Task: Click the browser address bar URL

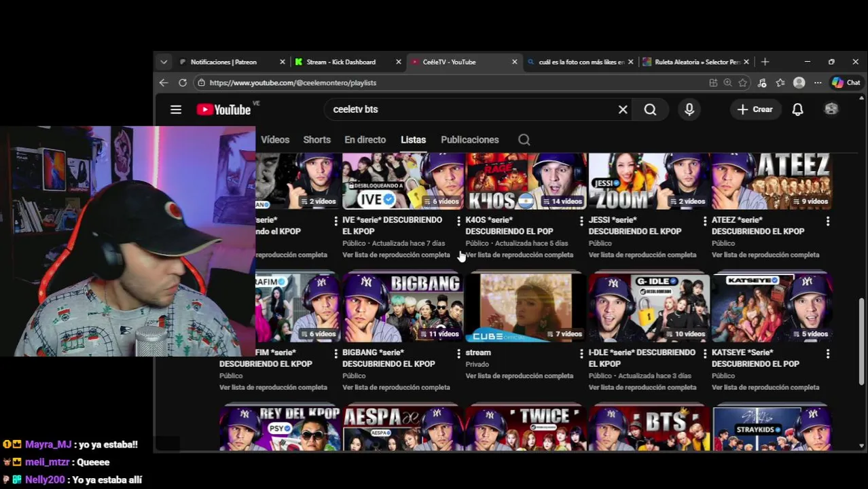Action: [293, 83]
